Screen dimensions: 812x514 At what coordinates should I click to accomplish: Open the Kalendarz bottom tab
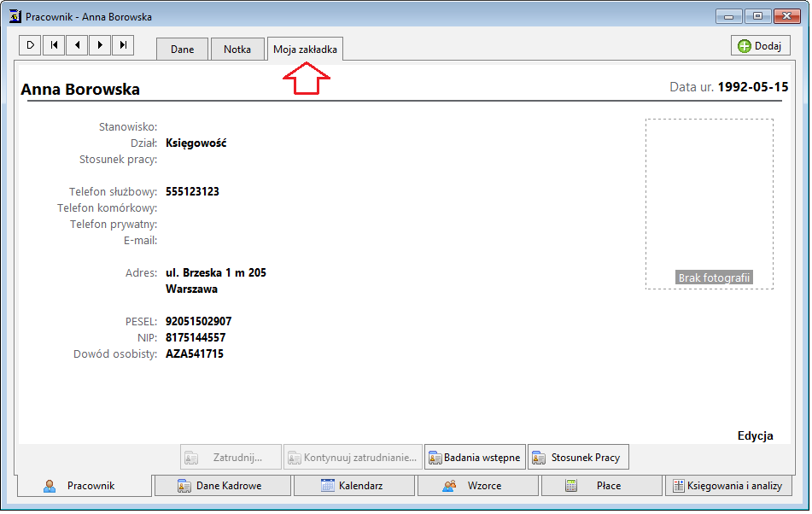click(354, 486)
